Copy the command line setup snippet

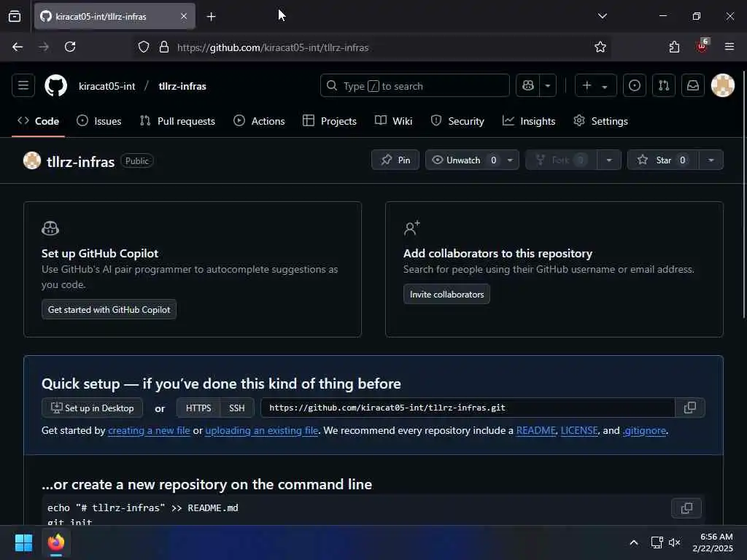click(686, 508)
